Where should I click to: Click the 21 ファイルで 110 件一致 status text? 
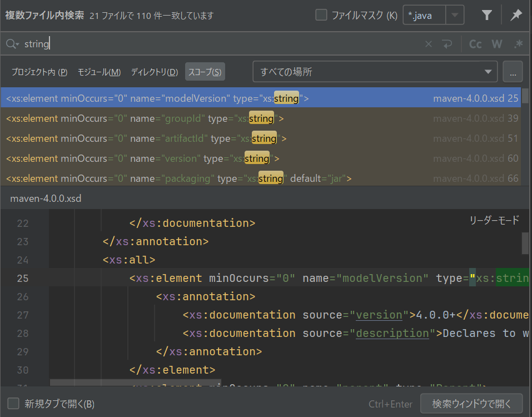[x=152, y=16]
